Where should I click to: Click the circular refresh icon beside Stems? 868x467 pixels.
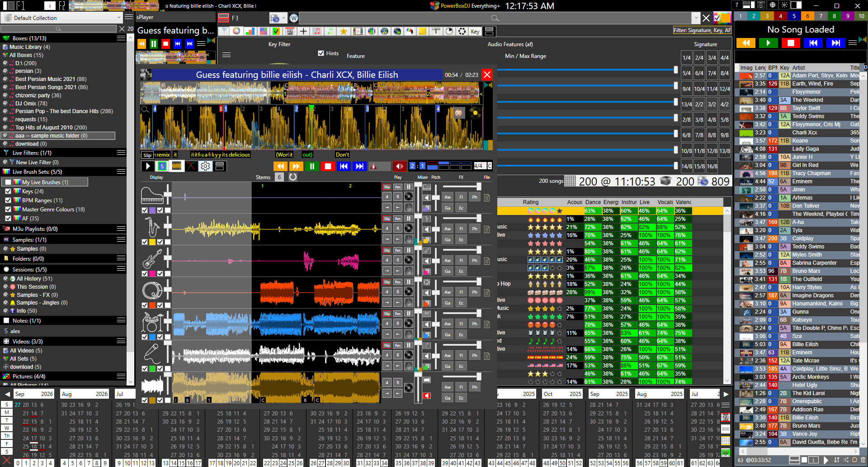coord(293,177)
